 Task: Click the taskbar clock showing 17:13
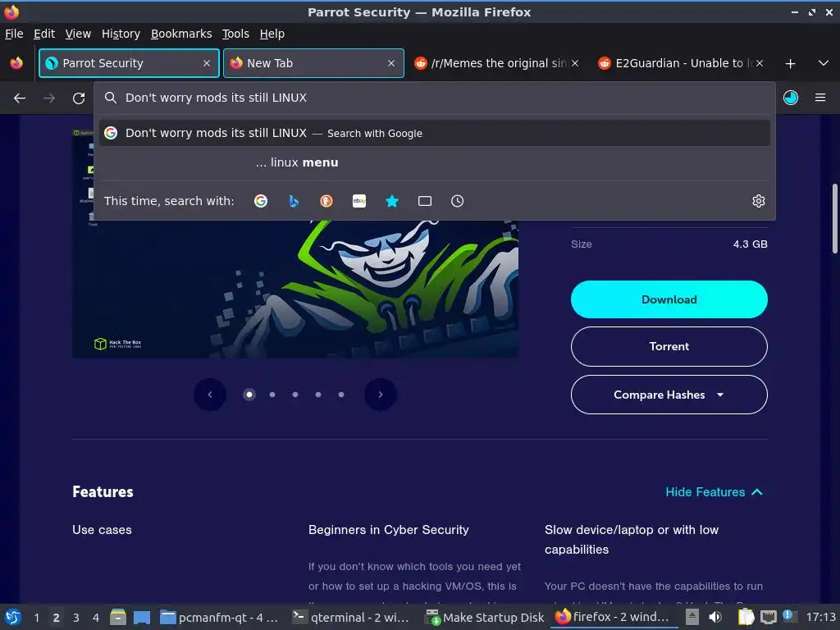[x=820, y=617]
